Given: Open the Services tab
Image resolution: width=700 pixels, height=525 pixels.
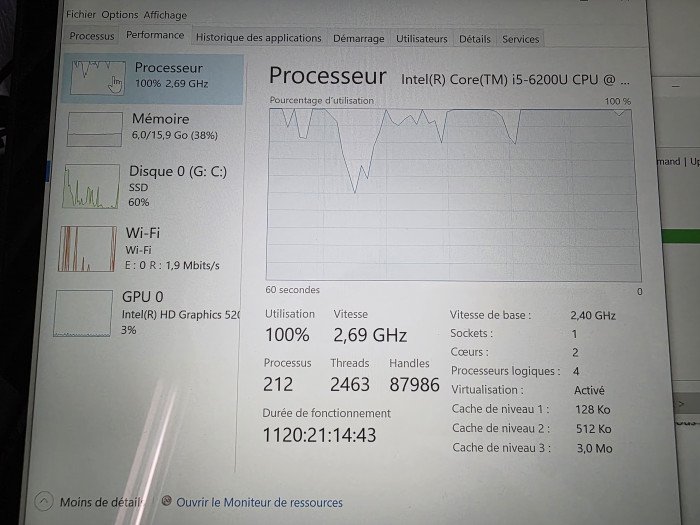Looking at the screenshot, I should pyautogui.click(x=521, y=39).
